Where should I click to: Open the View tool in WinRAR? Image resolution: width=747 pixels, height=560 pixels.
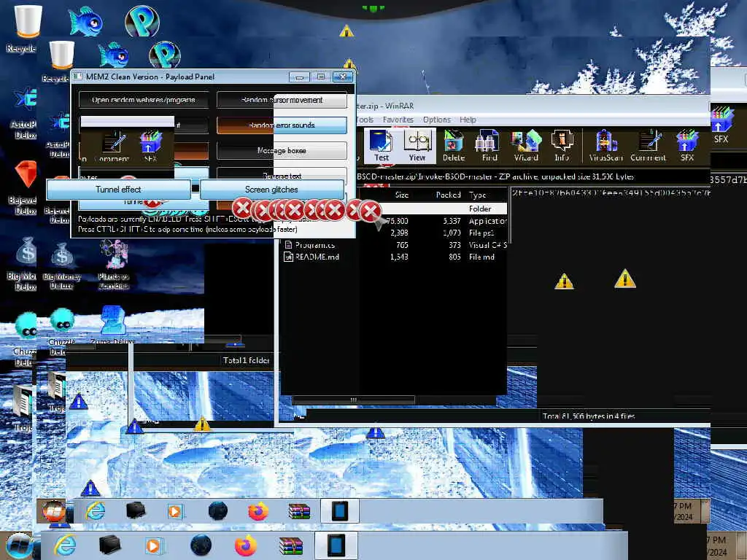click(417, 145)
